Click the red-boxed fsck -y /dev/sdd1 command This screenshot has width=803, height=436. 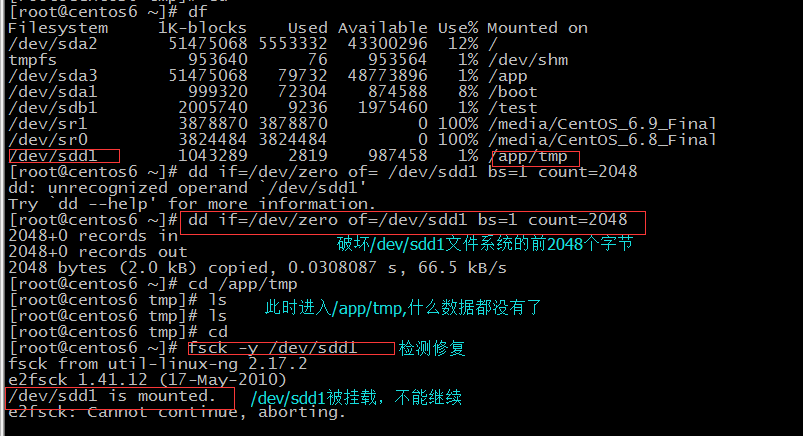pyautogui.click(x=291, y=348)
